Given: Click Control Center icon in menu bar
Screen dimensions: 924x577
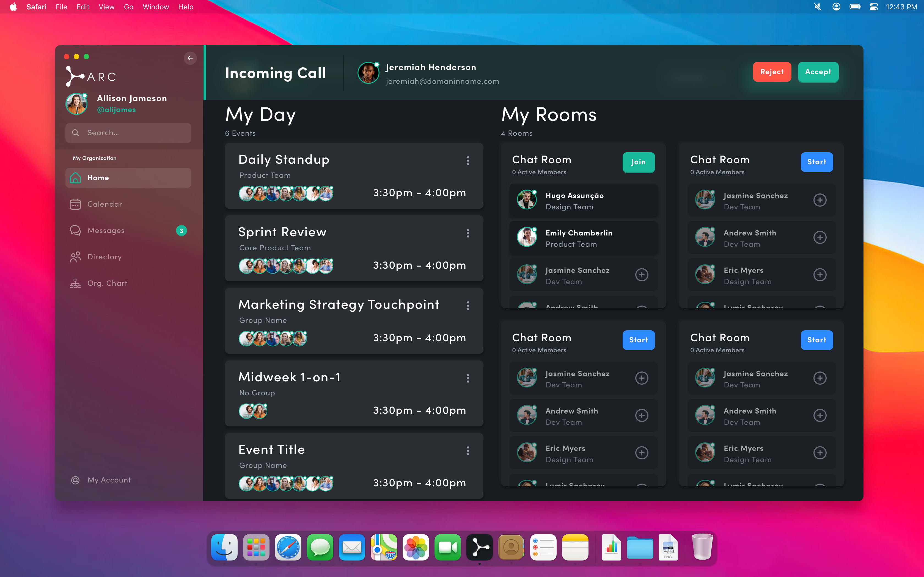Looking at the screenshot, I should coord(874,7).
